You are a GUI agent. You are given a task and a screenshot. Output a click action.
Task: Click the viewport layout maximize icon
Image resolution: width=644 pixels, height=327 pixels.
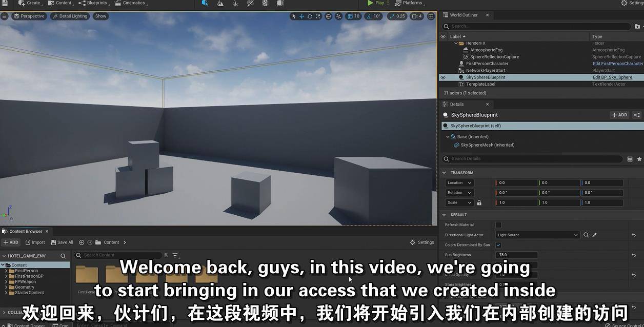coord(431,16)
